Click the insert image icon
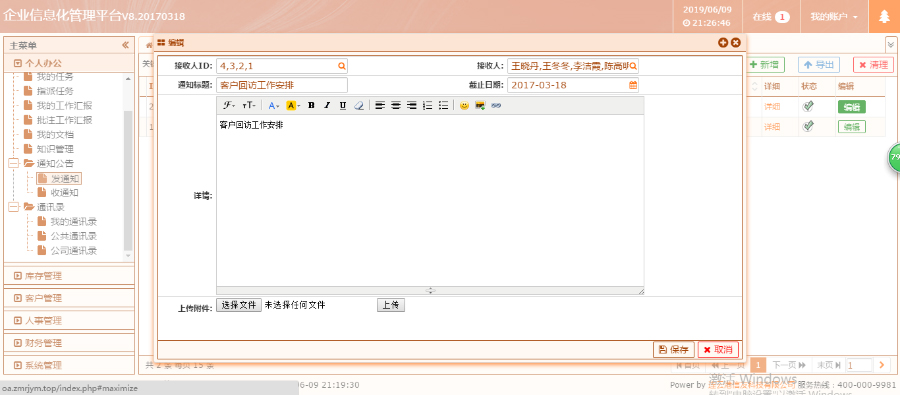 coord(480,106)
